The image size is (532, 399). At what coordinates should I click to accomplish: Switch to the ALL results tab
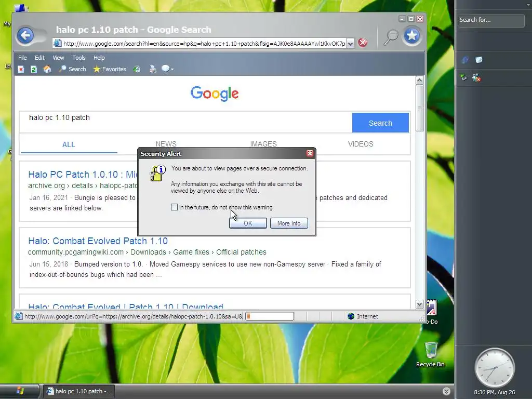(69, 144)
